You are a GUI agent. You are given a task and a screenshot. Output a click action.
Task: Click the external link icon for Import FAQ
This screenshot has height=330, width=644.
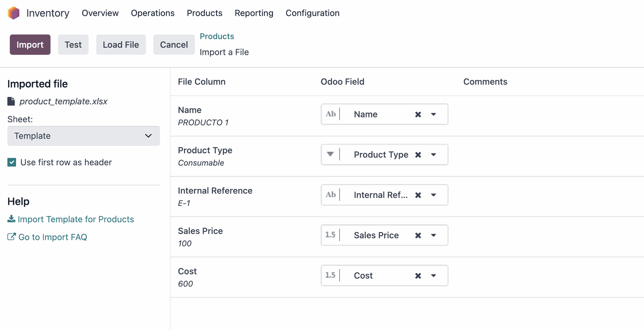pyautogui.click(x=11, y=237)
